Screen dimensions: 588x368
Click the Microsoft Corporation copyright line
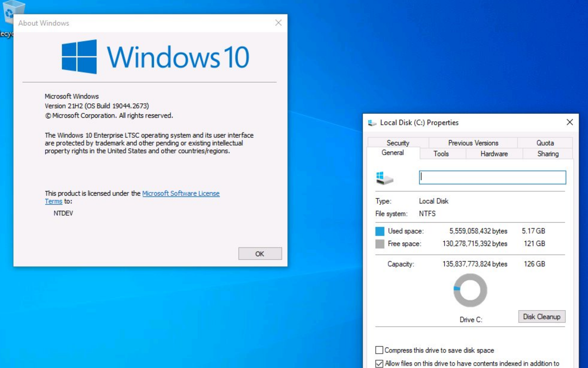(x=109, y=116)
